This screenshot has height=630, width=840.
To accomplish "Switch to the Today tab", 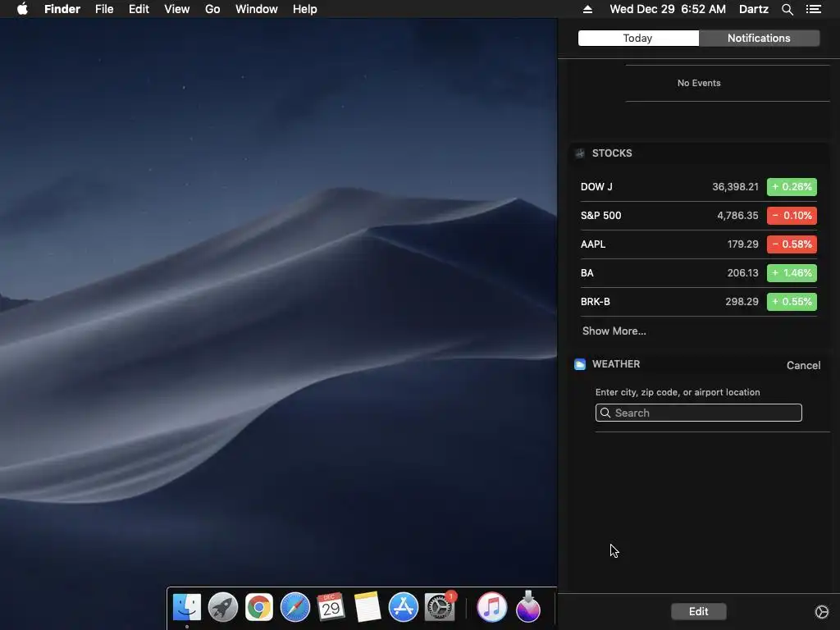I will [638, 38].
